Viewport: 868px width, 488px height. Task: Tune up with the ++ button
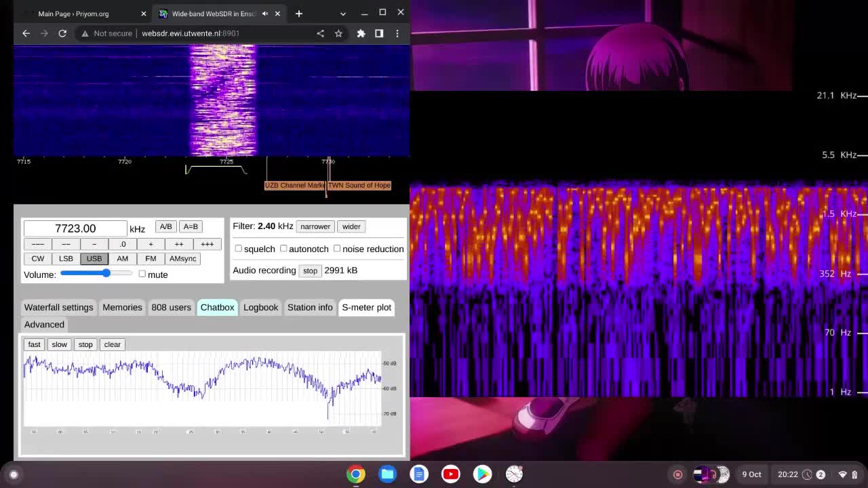point(179,244)
